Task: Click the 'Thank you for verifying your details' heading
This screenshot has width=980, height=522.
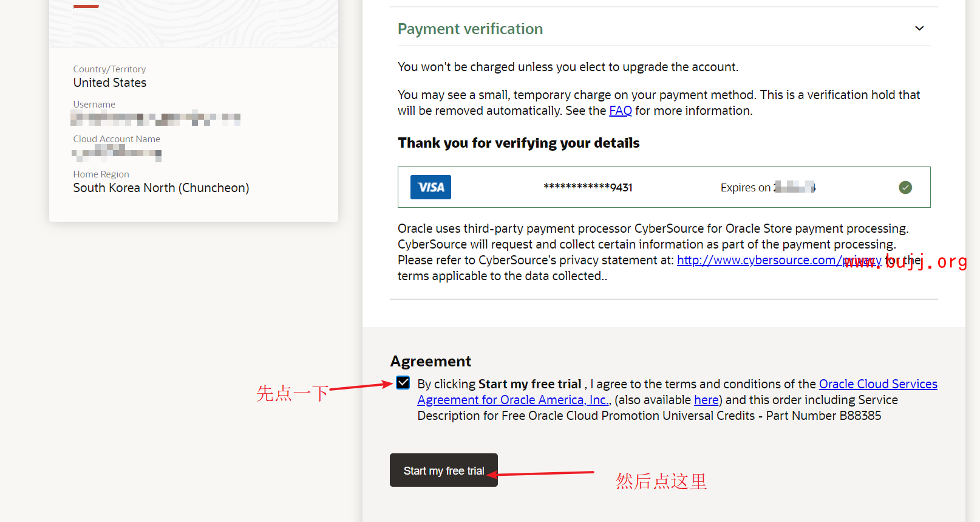Action: click(x=519, y=143)
